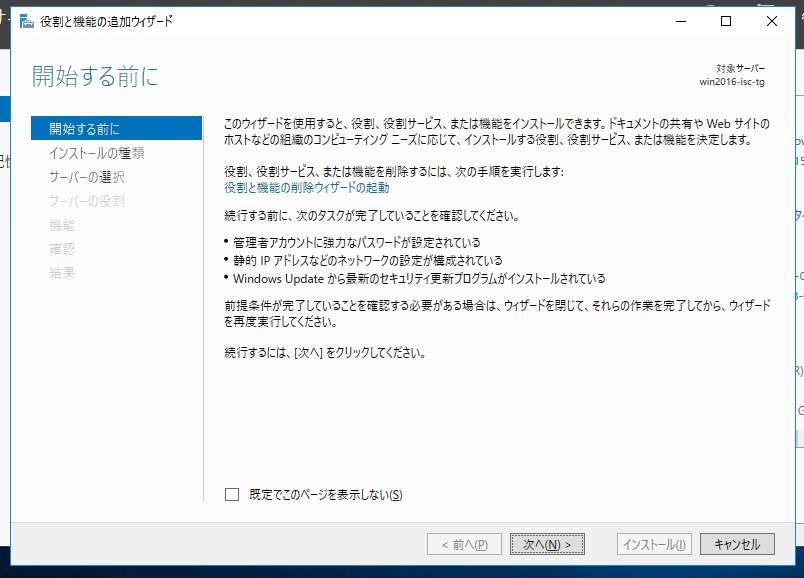Viewport: 804px width, 578px height.
Task: Select 結果 step in sidebar
Action: (62, 273)
